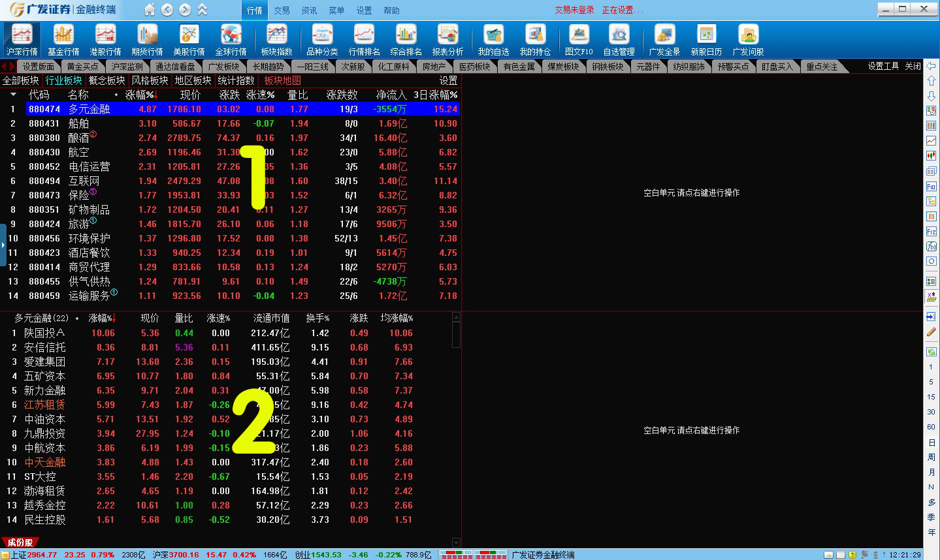Click the scroll-down arrow of constituent list
The height and width of the screenshot is (560, 940).
(456, 542)
